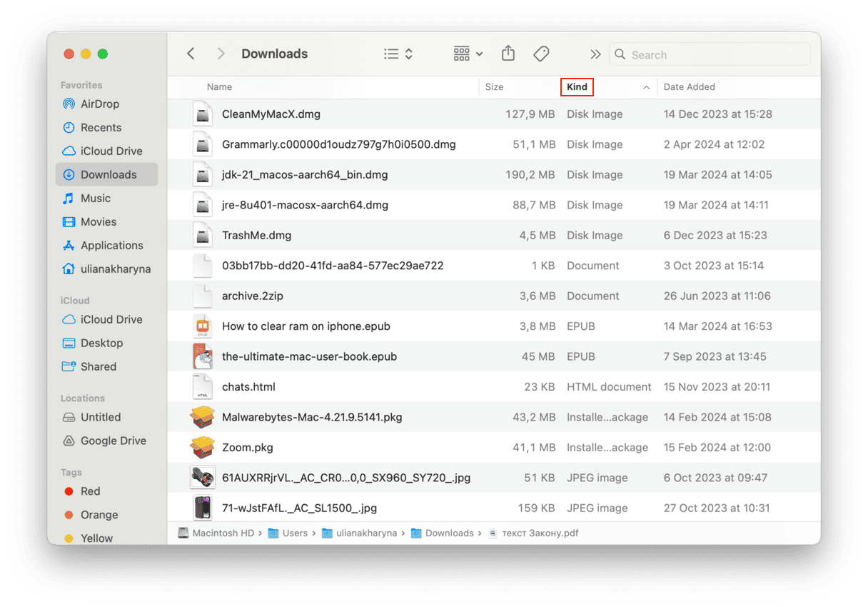Toggle sort direction arrow in Kind column
This screenshot has width=868, height=607.
coord(646,87)
